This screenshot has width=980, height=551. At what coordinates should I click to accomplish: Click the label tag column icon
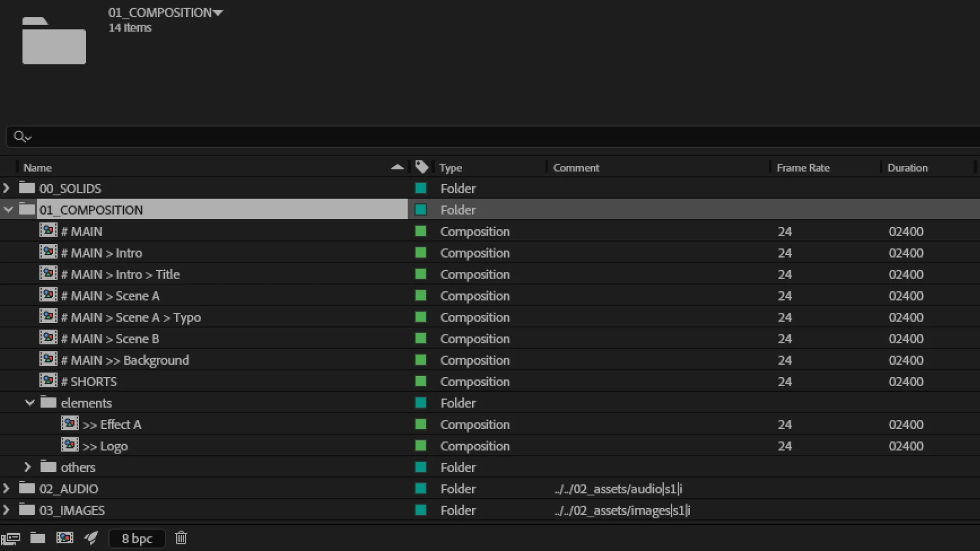422,167
